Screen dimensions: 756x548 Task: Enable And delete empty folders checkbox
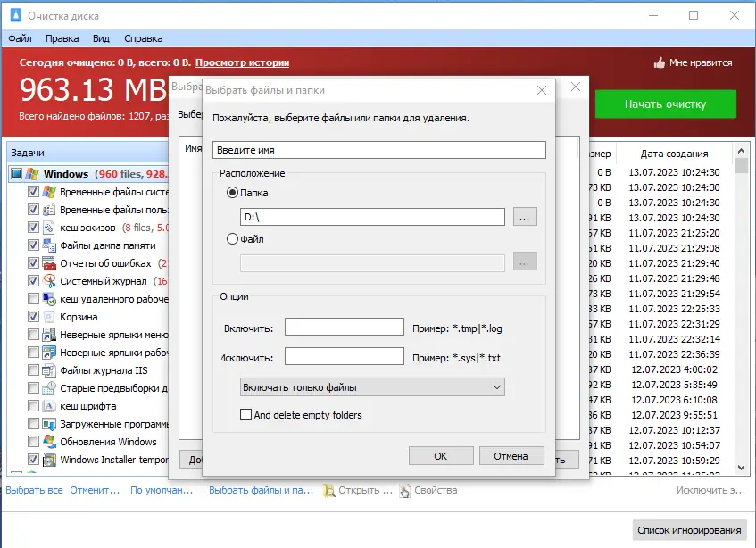(x=245, y=414)
